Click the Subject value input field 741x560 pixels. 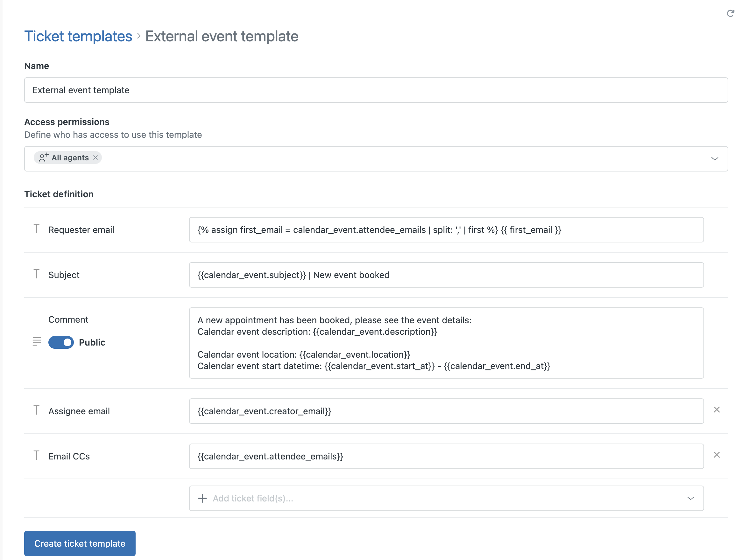click(x=462, y=275)
